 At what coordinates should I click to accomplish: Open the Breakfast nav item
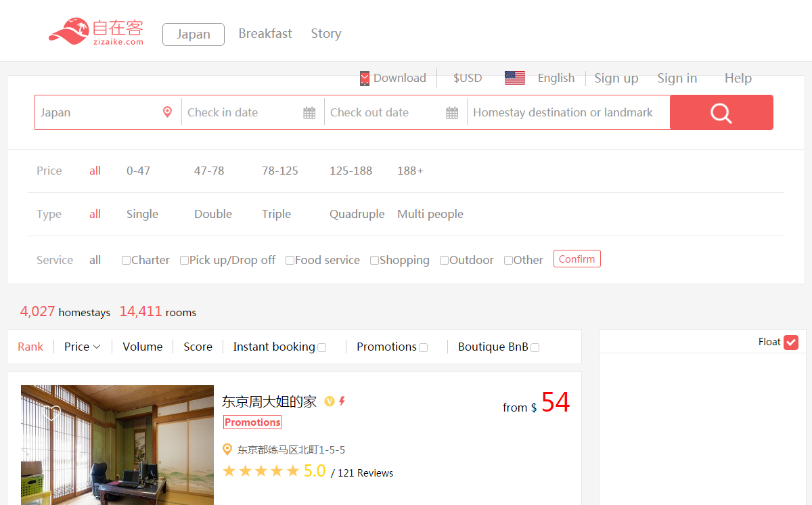click(x=265, y=33)
